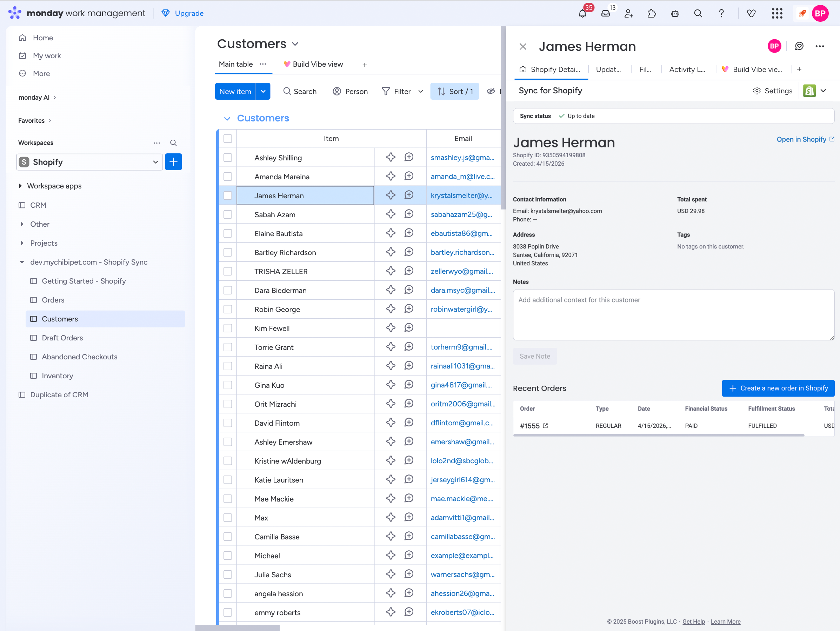The image size is (840, 631).
Task: Collapse the Customers group chevron
Action: click(x=227, y=119)
